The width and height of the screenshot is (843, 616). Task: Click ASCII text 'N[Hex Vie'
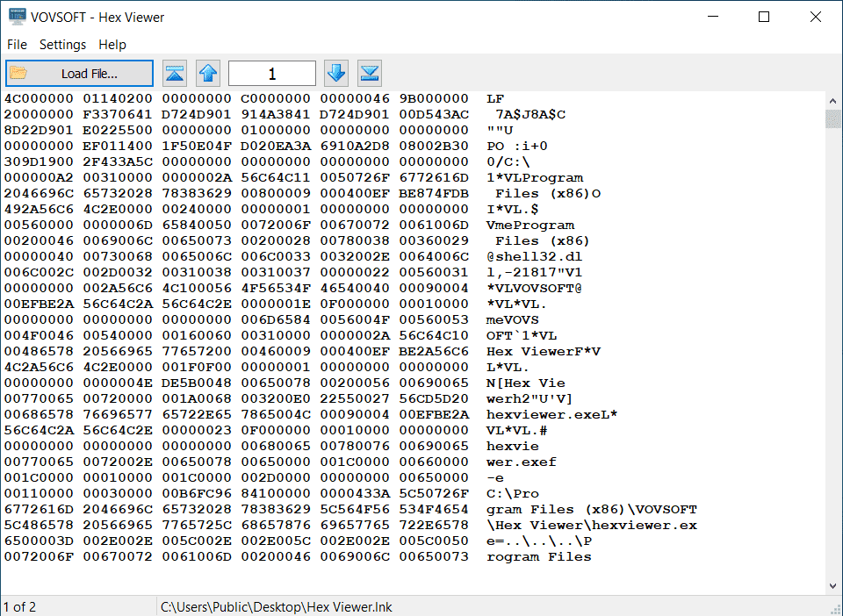[x=526, y=383]
